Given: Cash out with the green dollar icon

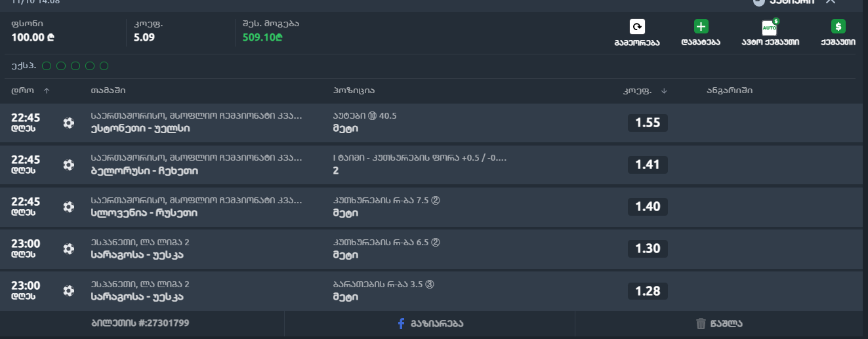Looking at the screenshot, I should pyautogui.click(x=838, y=27).
